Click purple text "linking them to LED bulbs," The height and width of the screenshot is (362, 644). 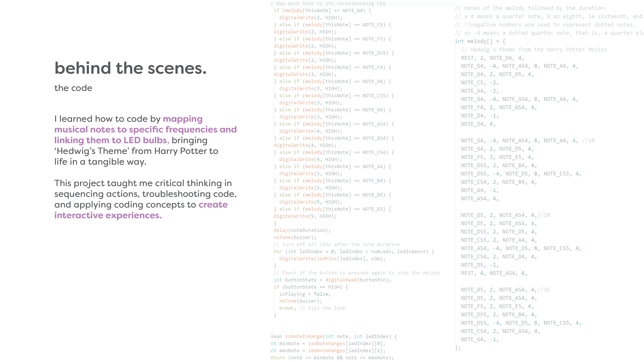coord(112,140)
